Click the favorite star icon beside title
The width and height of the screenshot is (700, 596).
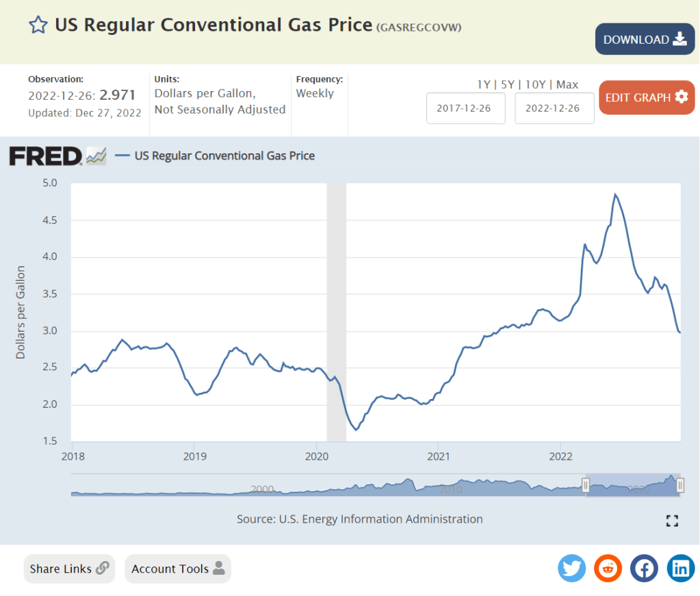[38, 25]
